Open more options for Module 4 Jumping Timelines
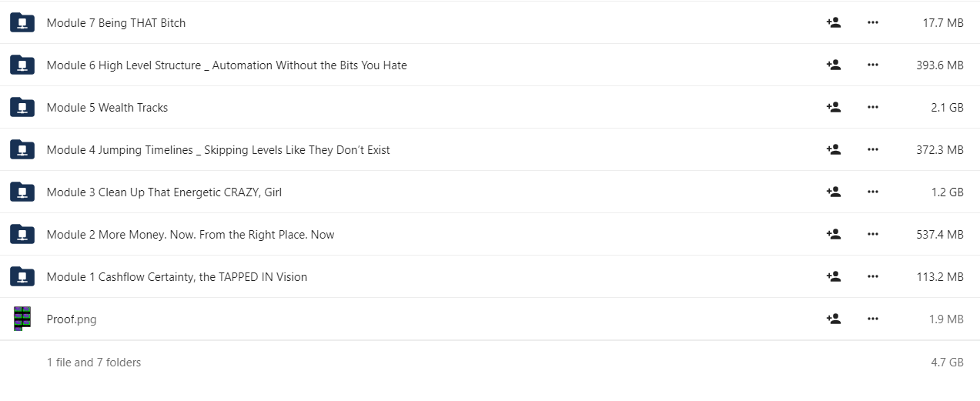The width and height of the screenshot is (980, 401). 872,149
